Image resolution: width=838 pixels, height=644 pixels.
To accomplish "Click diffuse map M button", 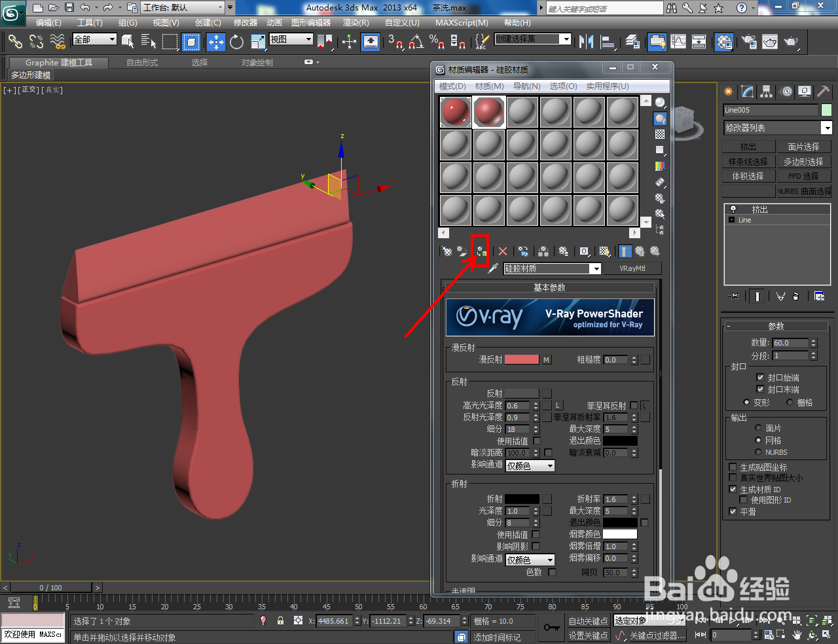I will click(x=547, y=360).
